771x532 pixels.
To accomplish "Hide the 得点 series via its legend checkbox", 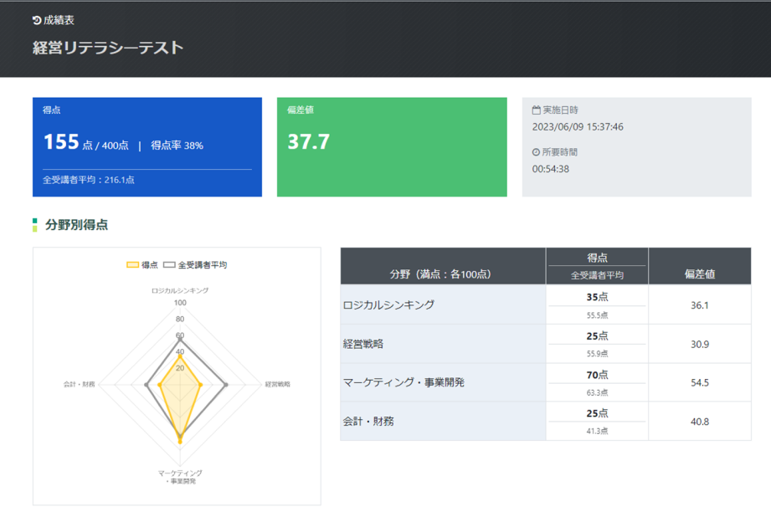I will coord(131,265).
